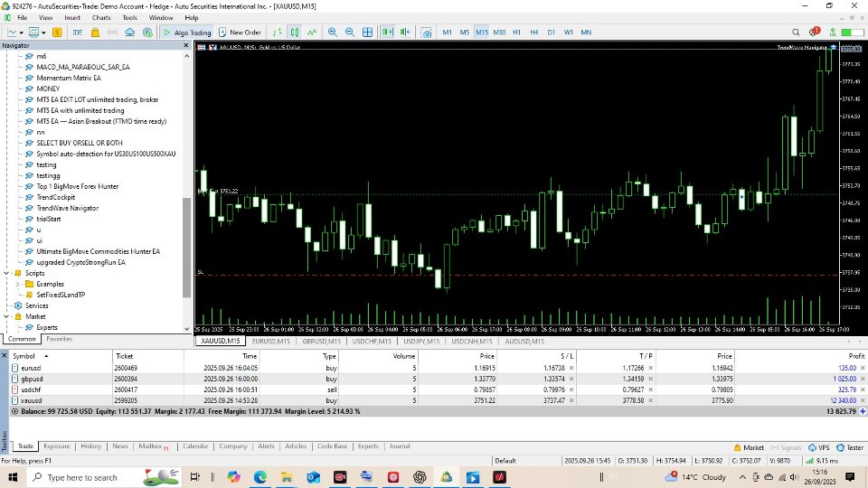Switch to the EURUSD,M15 chart tab

click(270, 342)
